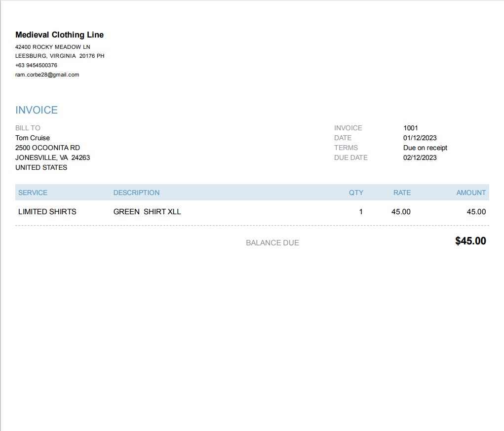This screenshot has height=431, width=504.
Task: Click the Due on receipt terms value
Action: [425, 148]
